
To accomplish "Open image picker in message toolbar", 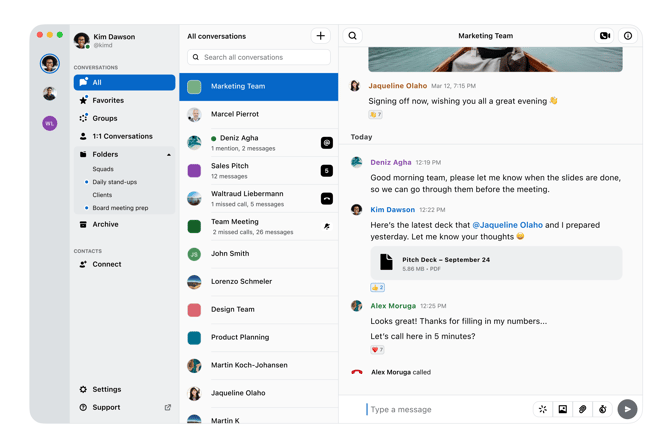I will 562,409.
